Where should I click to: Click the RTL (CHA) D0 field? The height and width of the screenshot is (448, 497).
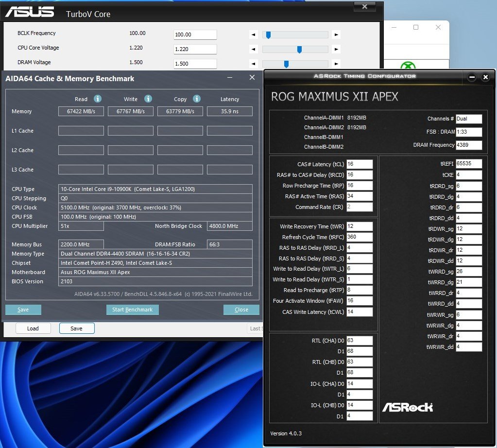[x=360, y=341]
